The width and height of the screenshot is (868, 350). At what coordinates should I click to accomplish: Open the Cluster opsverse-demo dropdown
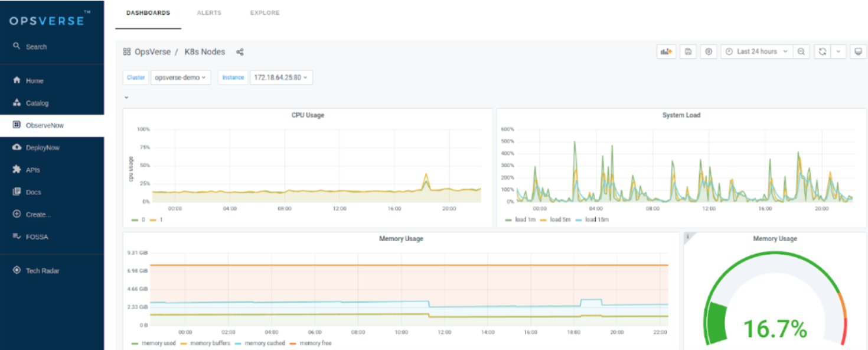pyautogui.click(x=181, y=77)
